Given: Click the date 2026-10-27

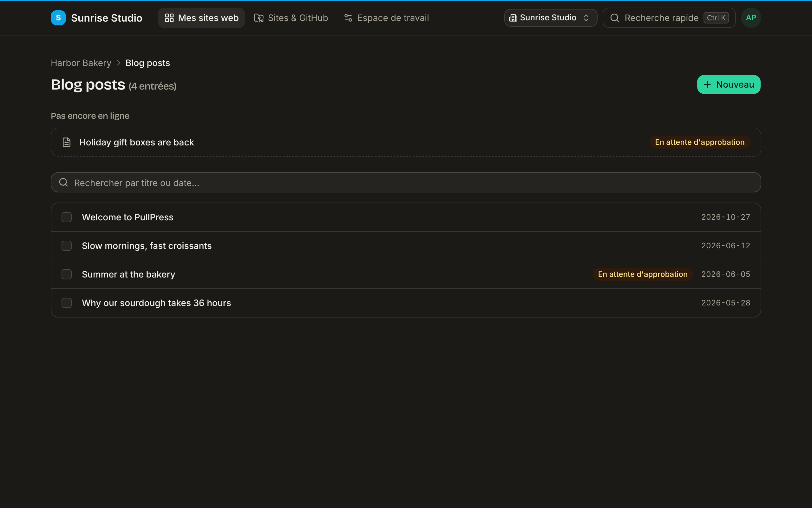Looking at the screenshot, I should [x=725, y=217].
